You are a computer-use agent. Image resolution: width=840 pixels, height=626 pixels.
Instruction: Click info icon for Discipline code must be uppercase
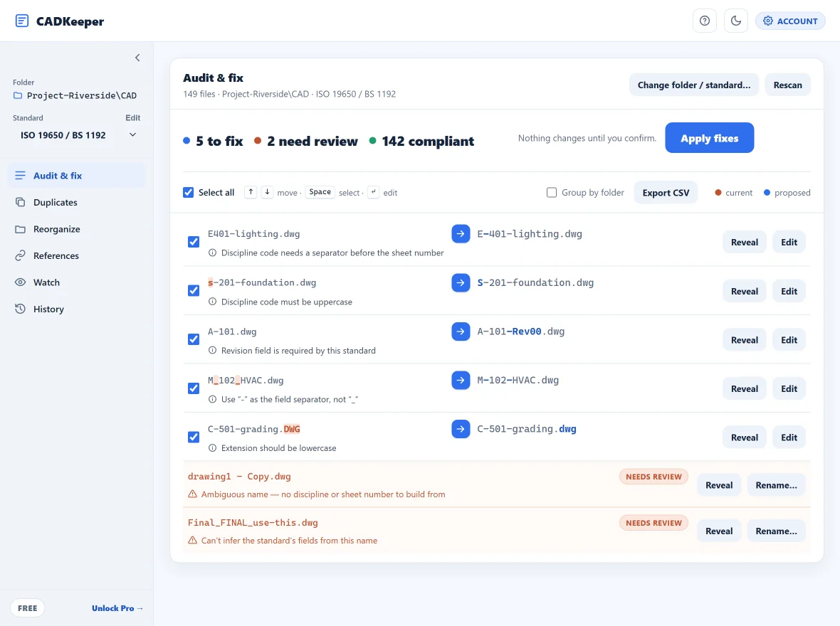(x=212, y=302)
